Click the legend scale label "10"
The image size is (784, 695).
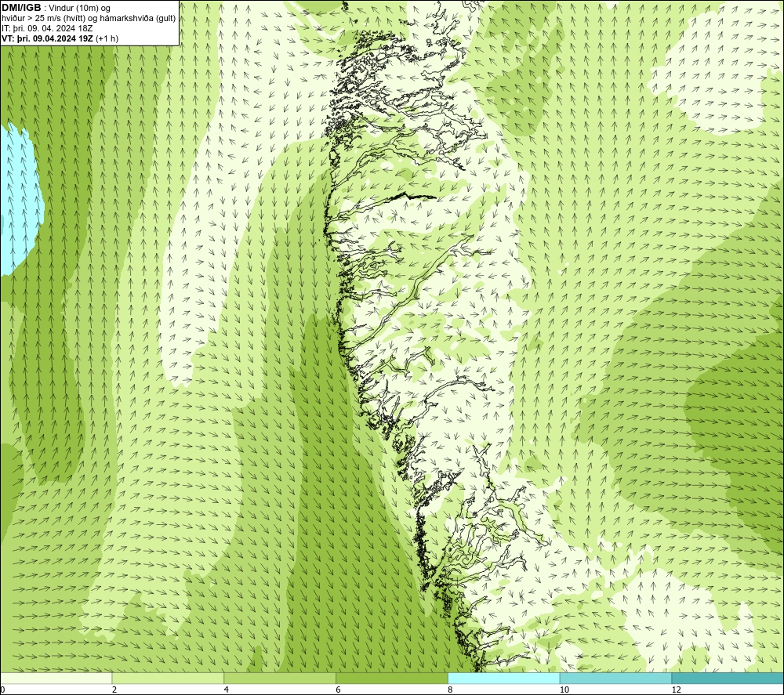(x=564, y=690)
